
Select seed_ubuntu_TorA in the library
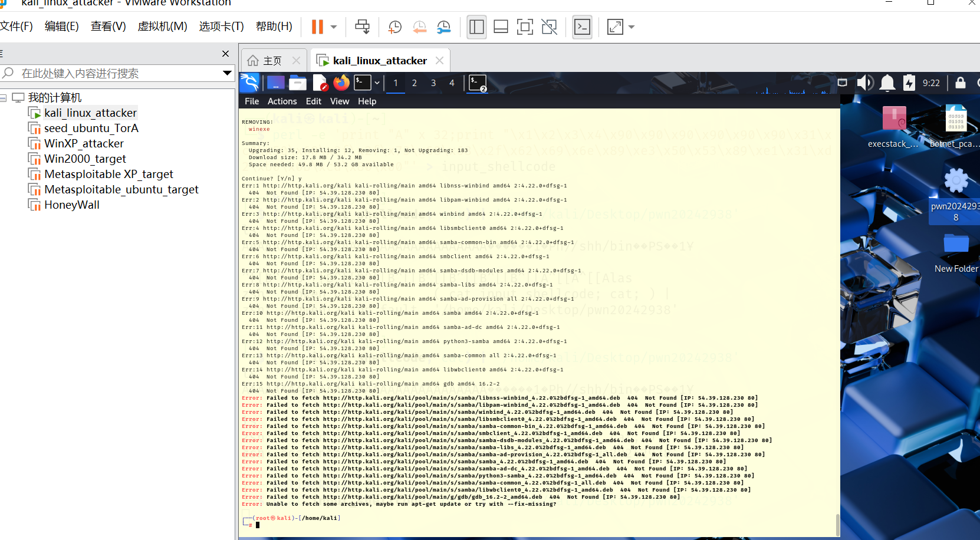click(91, 128)
